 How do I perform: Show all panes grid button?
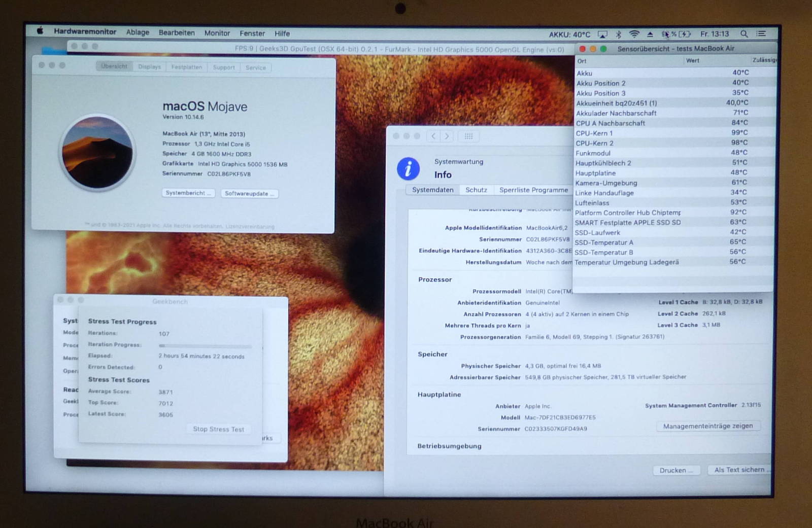(468, 136)
